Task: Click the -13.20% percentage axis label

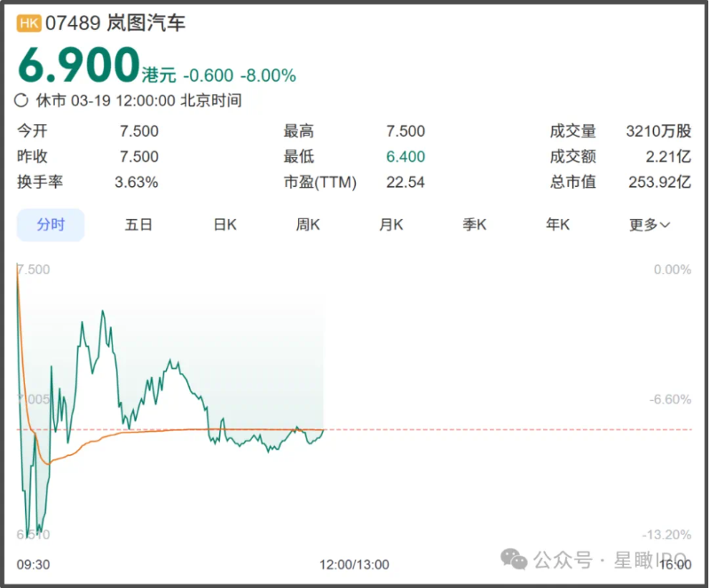Action: pyautogui.click(x=666, y=534)
